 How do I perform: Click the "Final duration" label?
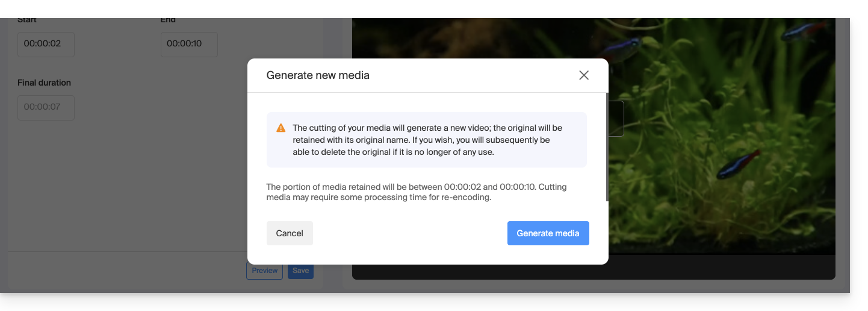click(44, 83)
